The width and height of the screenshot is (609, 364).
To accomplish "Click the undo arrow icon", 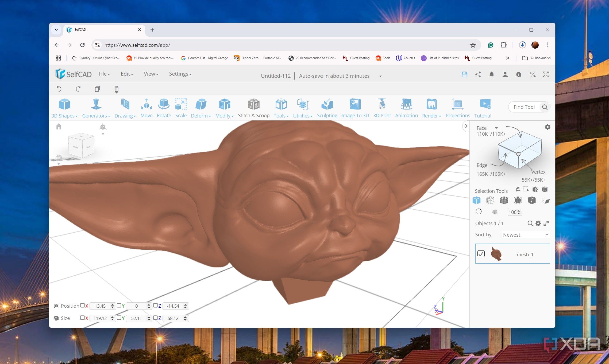I will point(59,89).
